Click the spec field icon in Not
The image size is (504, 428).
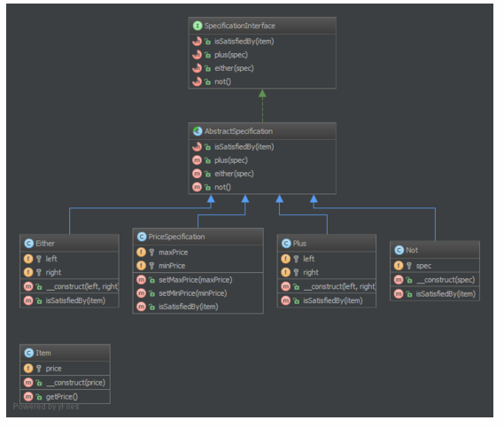pos(399,266)
